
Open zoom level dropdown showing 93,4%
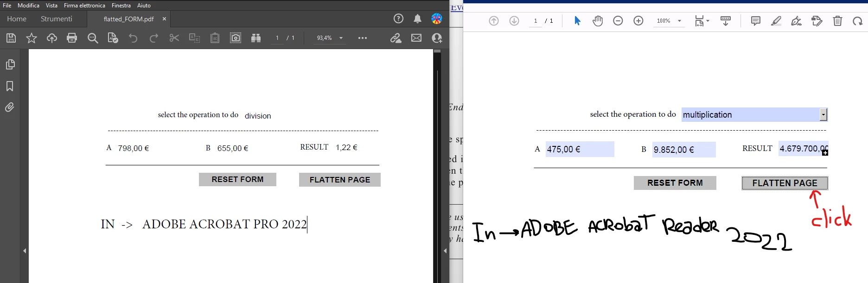point(330,38)
